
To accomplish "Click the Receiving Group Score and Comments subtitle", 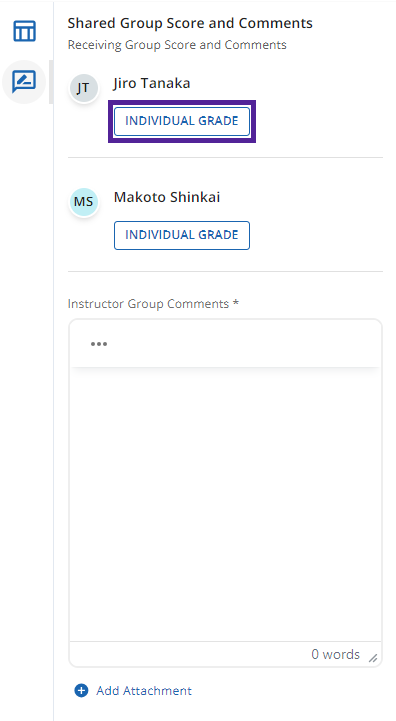I will (177, 45).
